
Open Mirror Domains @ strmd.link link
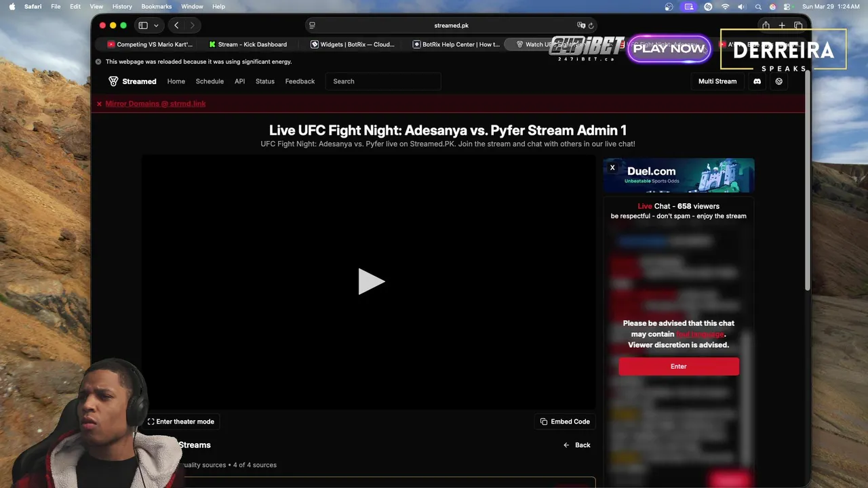tap(155, 104)
